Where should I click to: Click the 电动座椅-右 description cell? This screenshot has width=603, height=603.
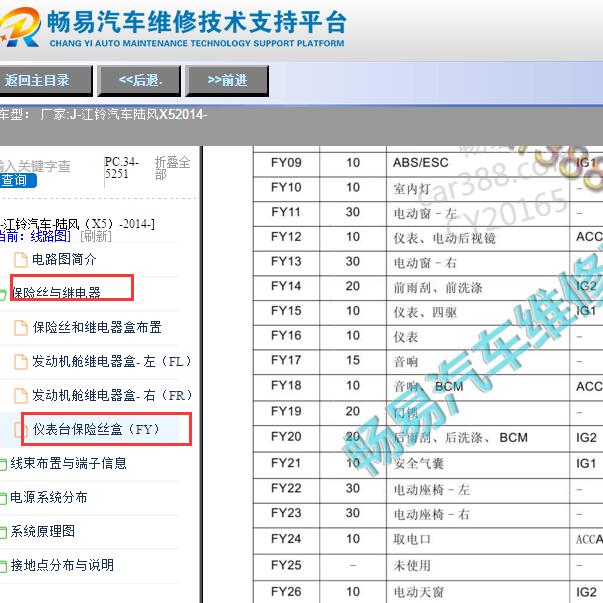point(478,514)
